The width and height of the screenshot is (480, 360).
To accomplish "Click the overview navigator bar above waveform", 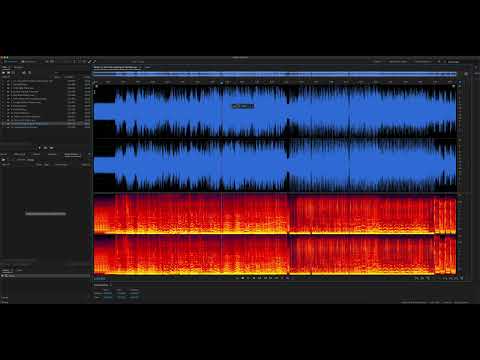I will click(275, 74).
